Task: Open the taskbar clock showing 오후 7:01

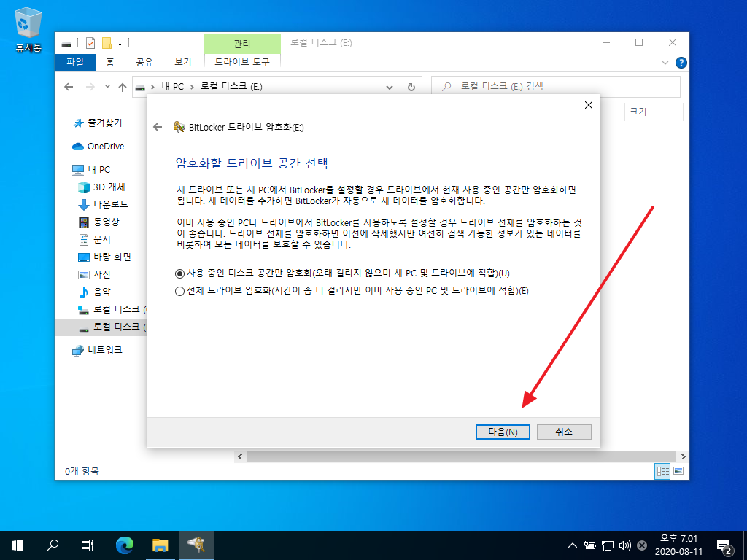Action: 678,545
